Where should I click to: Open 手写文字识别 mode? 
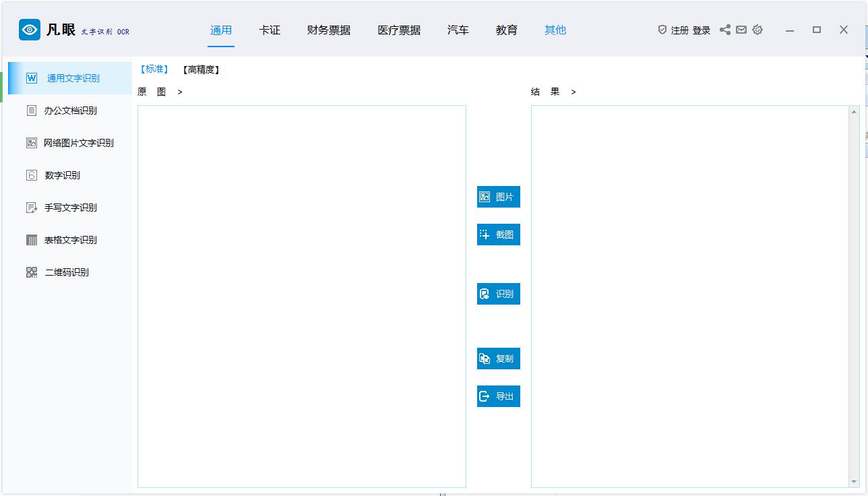point(70,208)
